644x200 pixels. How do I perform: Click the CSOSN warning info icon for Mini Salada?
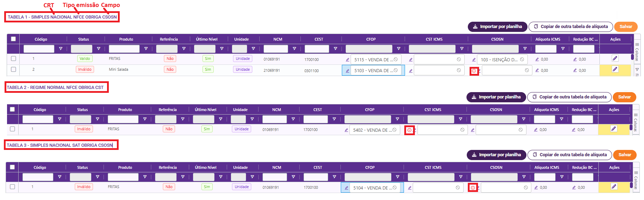474,71
